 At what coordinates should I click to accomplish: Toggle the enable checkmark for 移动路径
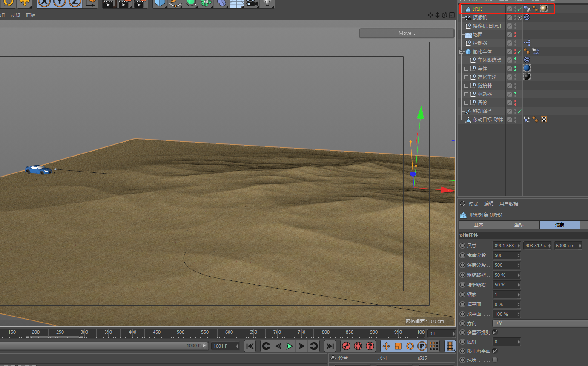pyautogui.click(x=519, y=111)
